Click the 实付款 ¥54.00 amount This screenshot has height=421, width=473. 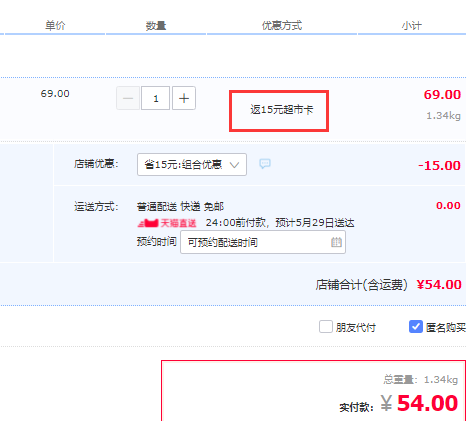point(399,403)
